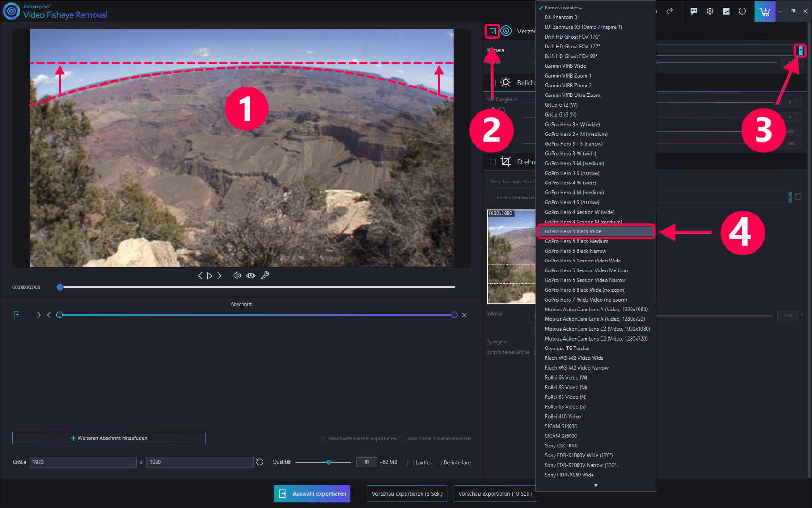Enable the Drehung checkbox
The image size is (812, 508).
coord(492,162)
